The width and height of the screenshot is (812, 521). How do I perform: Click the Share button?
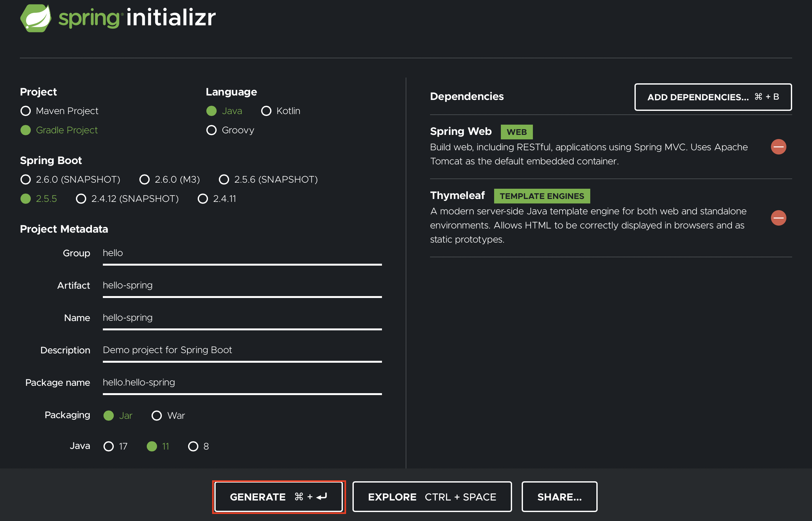(559, 497)
